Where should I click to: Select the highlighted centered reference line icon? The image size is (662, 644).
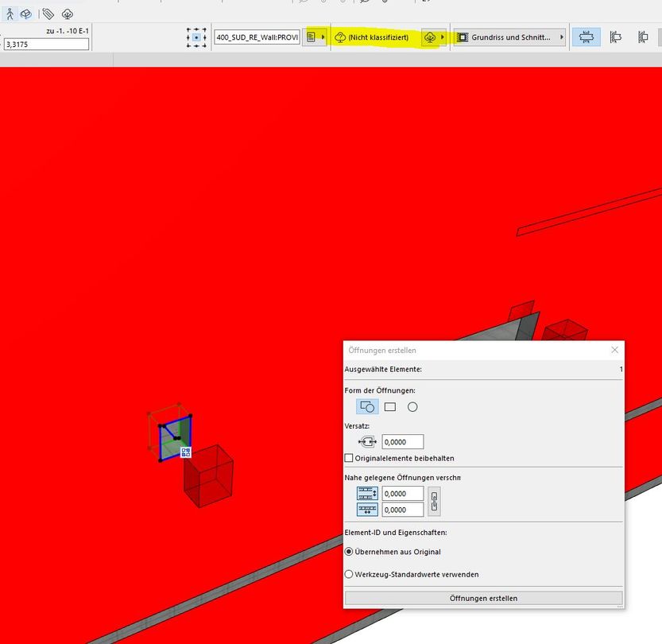[586, 37]
